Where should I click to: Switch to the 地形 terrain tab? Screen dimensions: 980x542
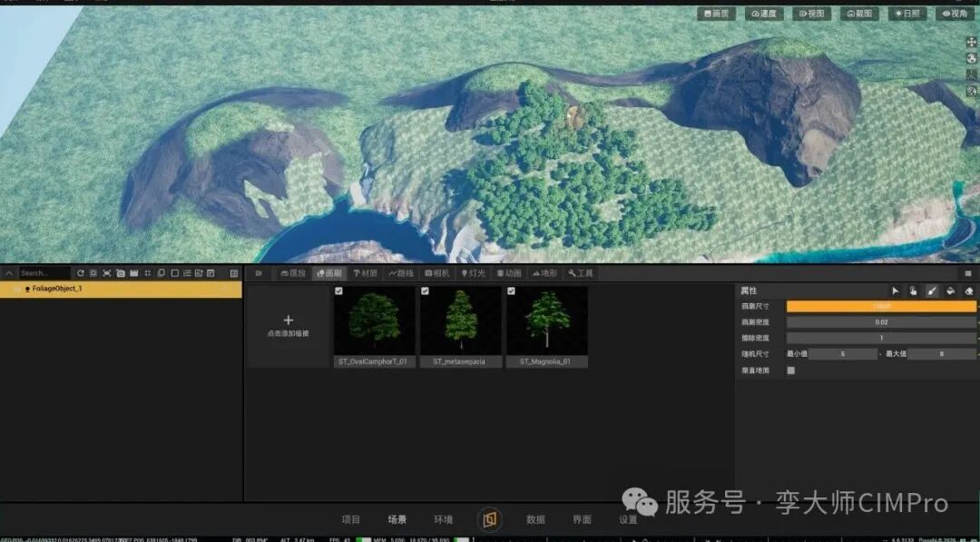pyautogui.click(x=545, y=273)
